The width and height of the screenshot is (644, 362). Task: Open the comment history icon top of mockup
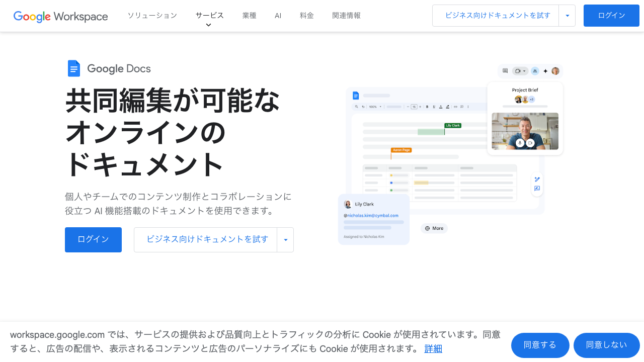click(x=505, y=71)
